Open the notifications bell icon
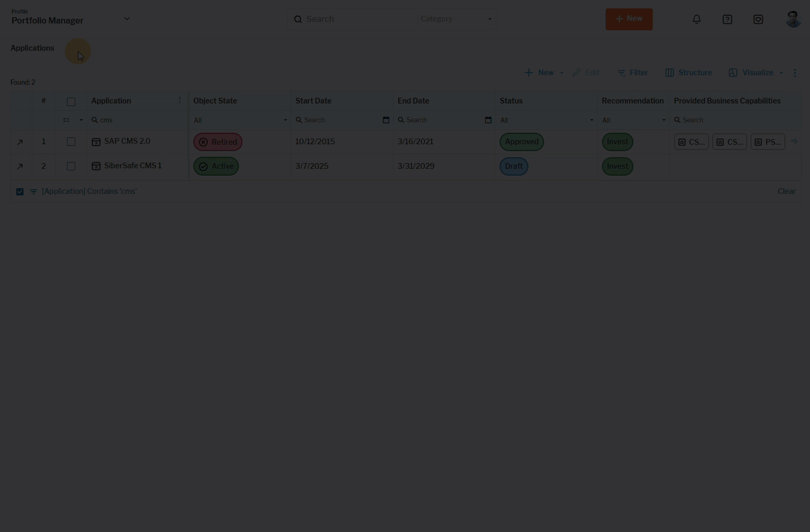810x532 pixels. (x=697, y=19)
